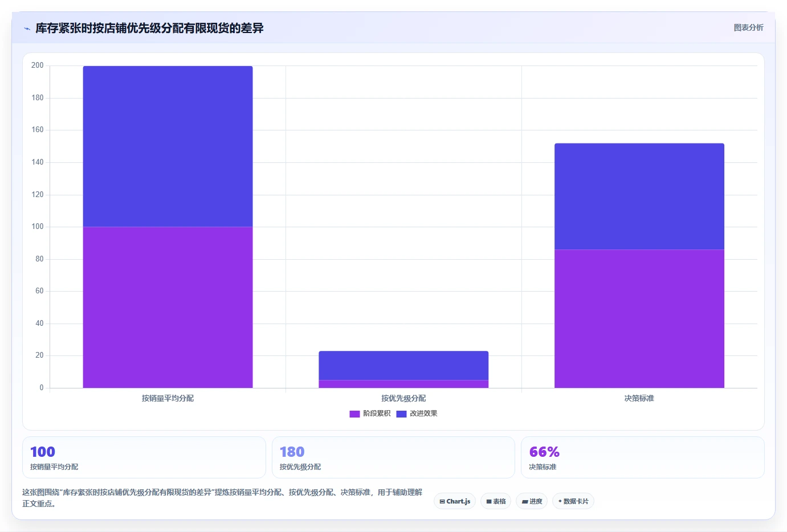
Task: Click the Chart.js tag
Action: tap(455, 501)
